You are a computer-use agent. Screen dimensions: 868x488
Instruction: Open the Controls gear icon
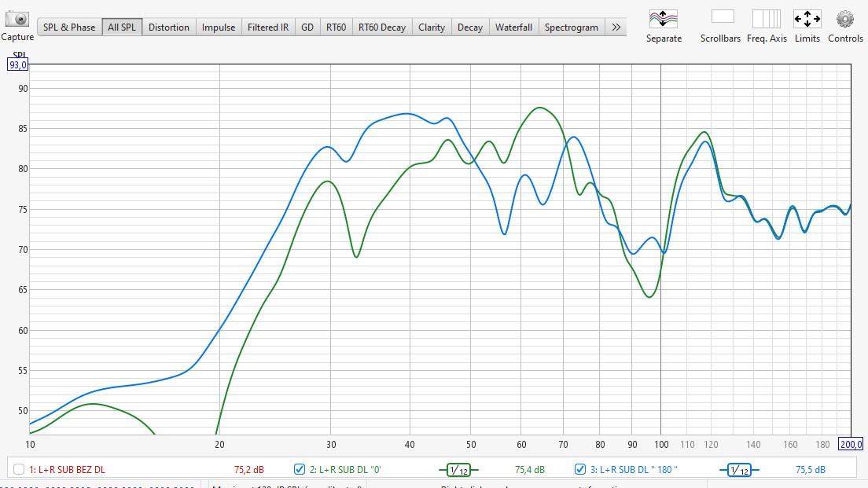pyautogui.click(x=845, y=19)
